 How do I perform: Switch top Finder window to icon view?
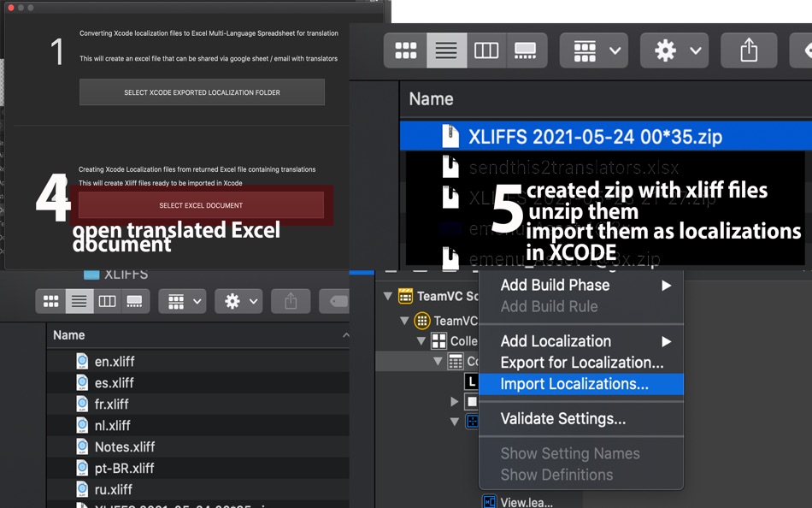[405, 50]
